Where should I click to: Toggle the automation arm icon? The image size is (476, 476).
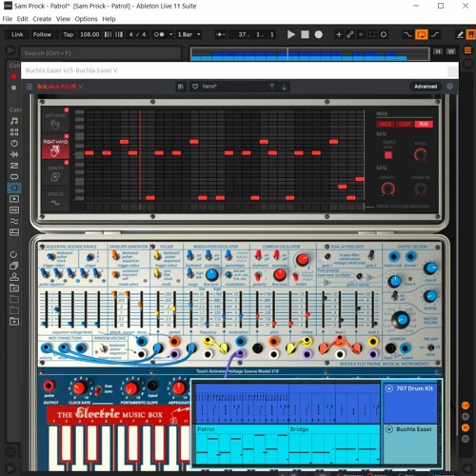click(350, 34)
